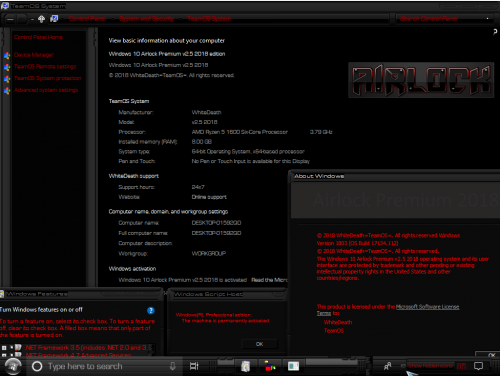Image resolution: width=500 pixels, height=376 pixels.
Task: Expand the .NET Framework 3.5 tree node
Action: pos(4,348)
